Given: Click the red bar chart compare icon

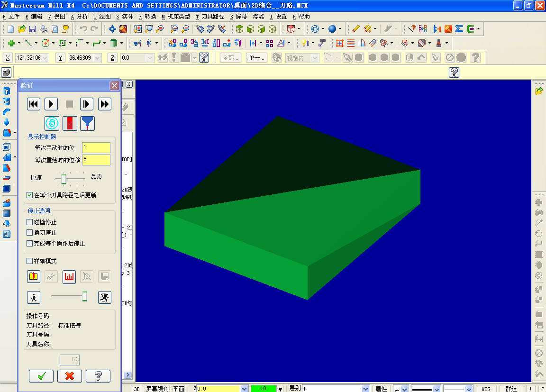Looking at the screenshot, I should 69,276.
